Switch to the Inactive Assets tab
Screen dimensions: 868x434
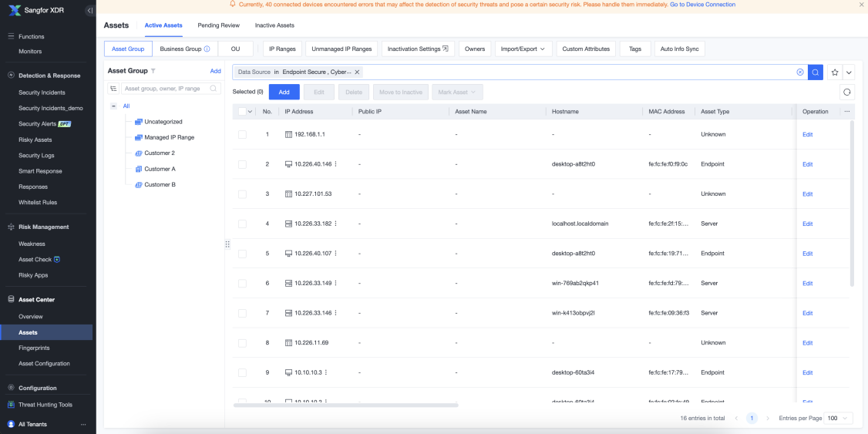point(274,25)
